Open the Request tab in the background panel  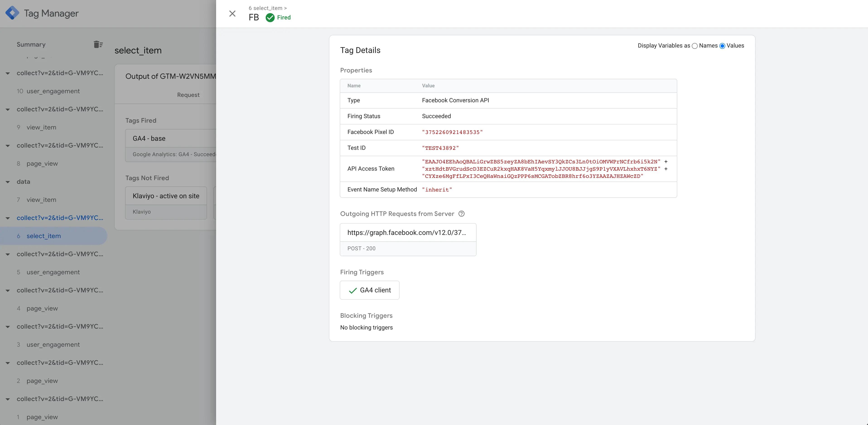[188, 95]
